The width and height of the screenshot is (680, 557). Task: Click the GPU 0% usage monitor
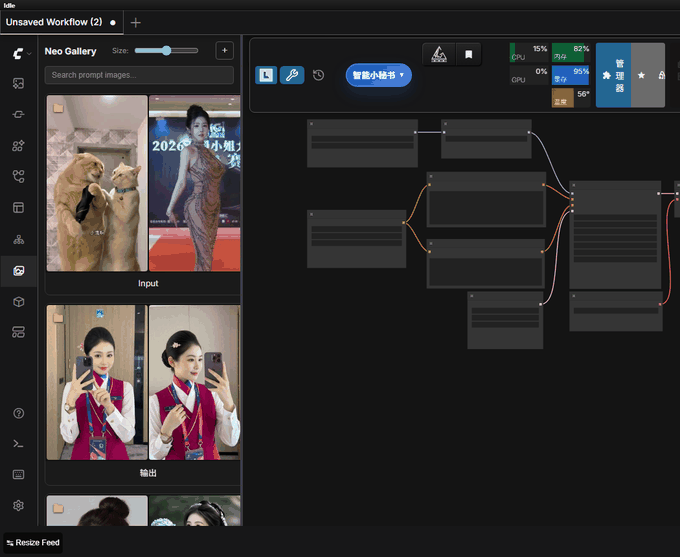(x=529, y=75)
